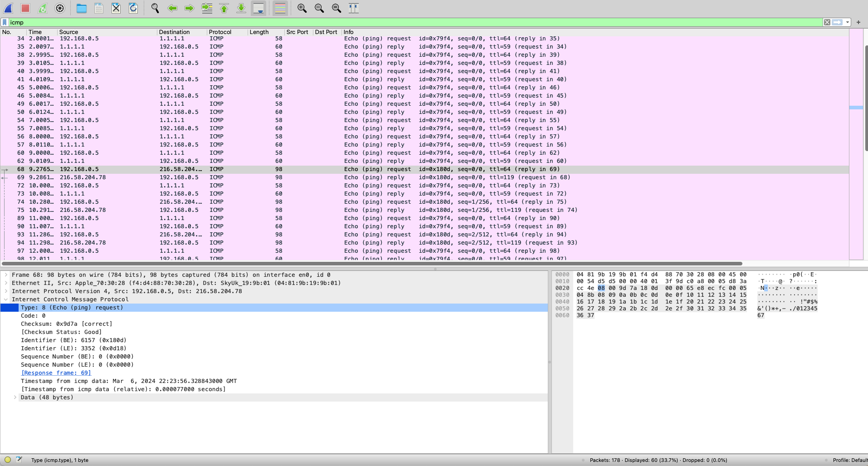Open a capture file via folder icon

tap(82, 8)
